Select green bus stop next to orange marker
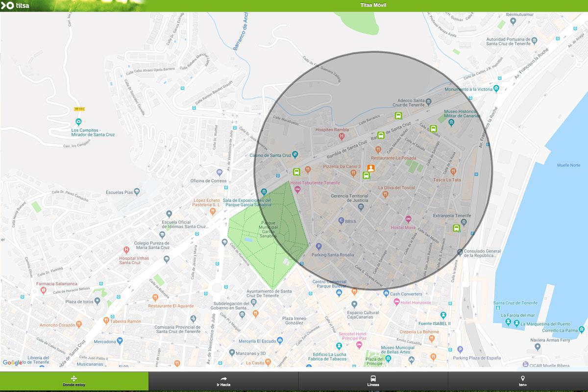This screenshot has height=392, width=588. (366, 175)
